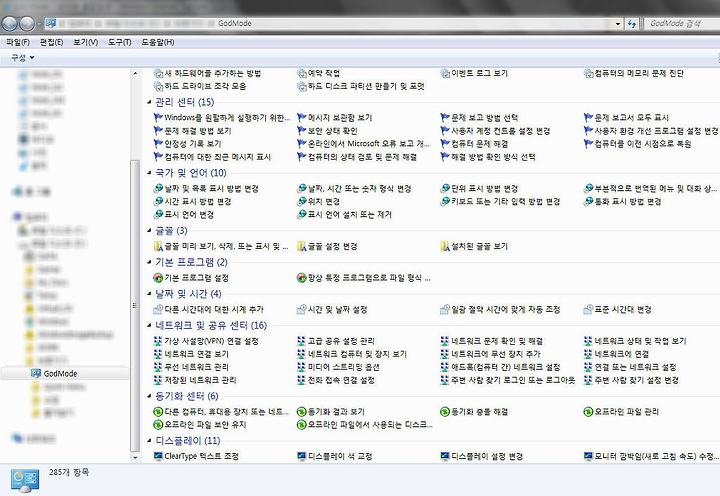Open the address bar history dropdown arrow
This screenshot has height=496, width=720.
(x=618, y=23)
